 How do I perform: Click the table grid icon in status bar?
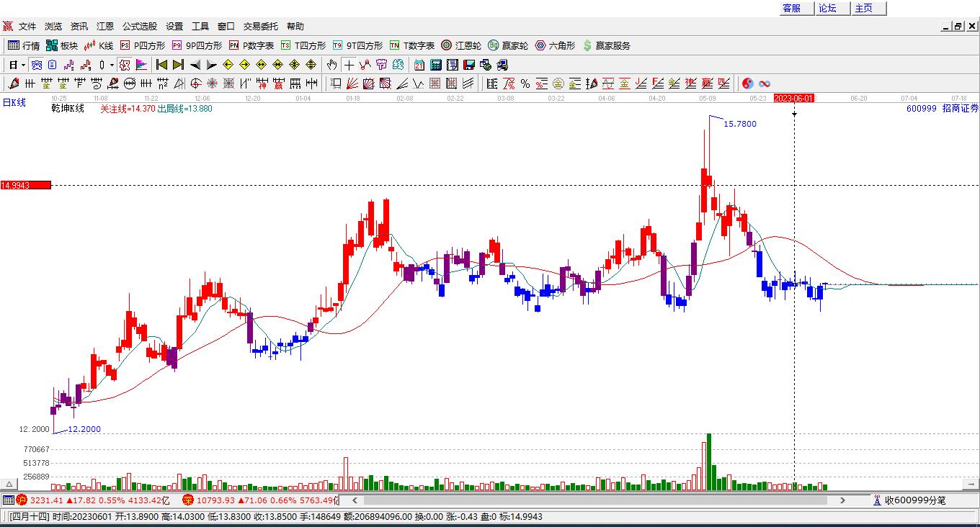[x=8, y=500]
